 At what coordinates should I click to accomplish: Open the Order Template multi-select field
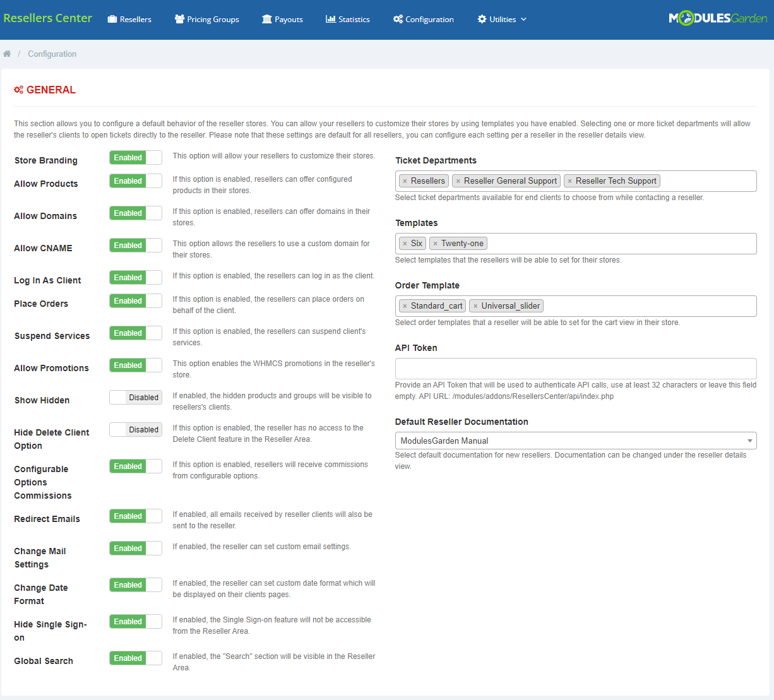click(576, 306)
